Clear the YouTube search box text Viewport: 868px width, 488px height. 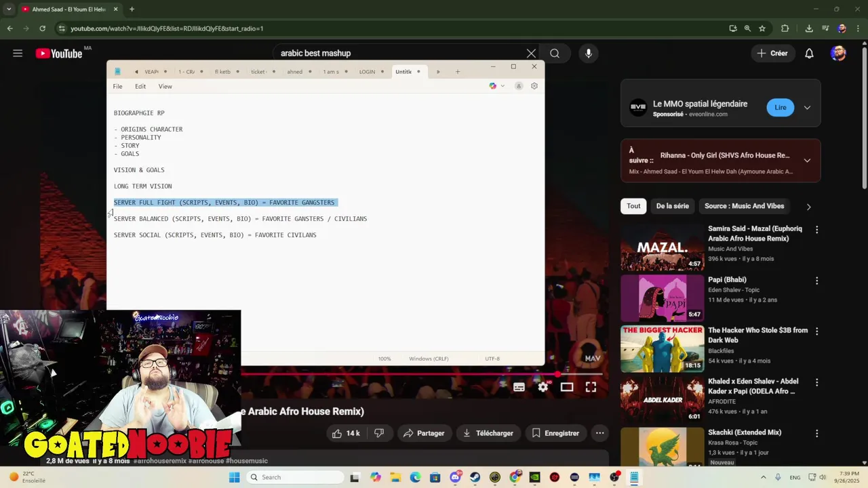click(531, 53)
